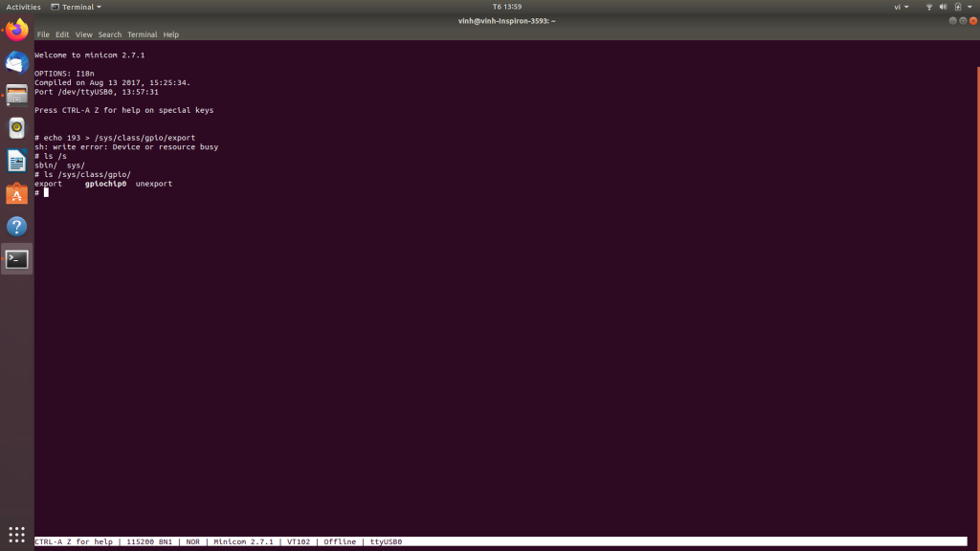Click 'export' in the ls output
The image size is (980, 551).
coord(48,184)
